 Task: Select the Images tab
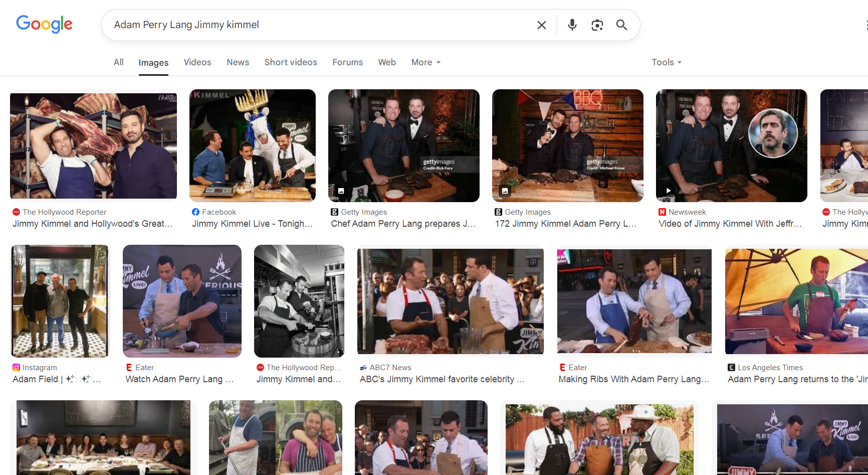click(x=153, y=63)
